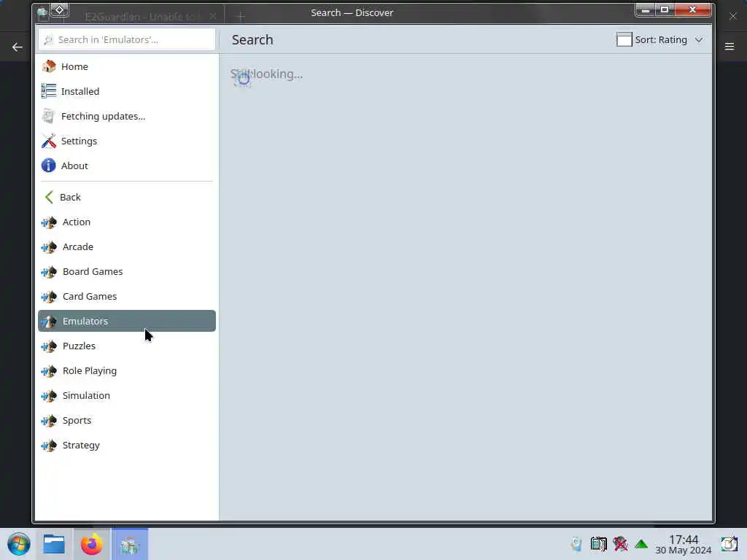Click the Settings tools icon

tap(49, 141)
